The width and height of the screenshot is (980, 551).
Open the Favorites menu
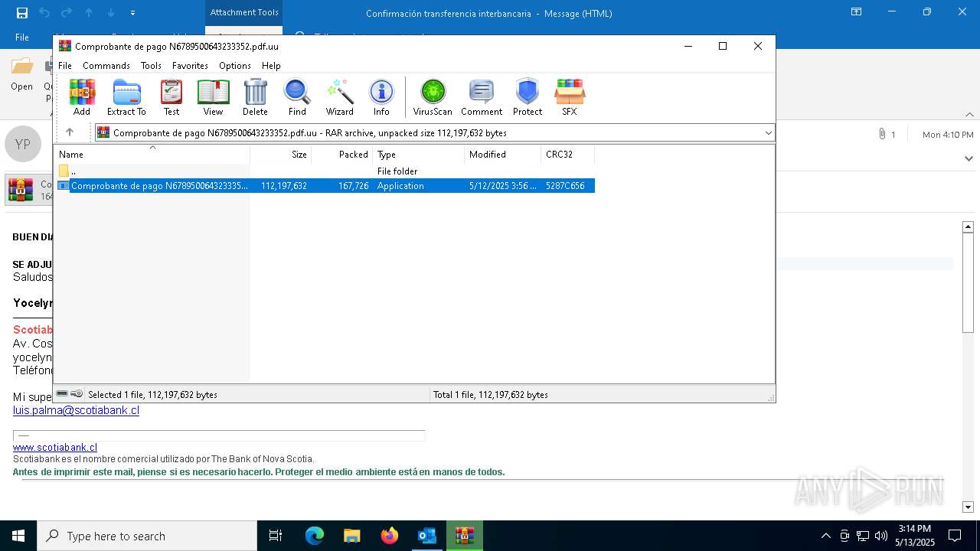click(x=190, y=66)
